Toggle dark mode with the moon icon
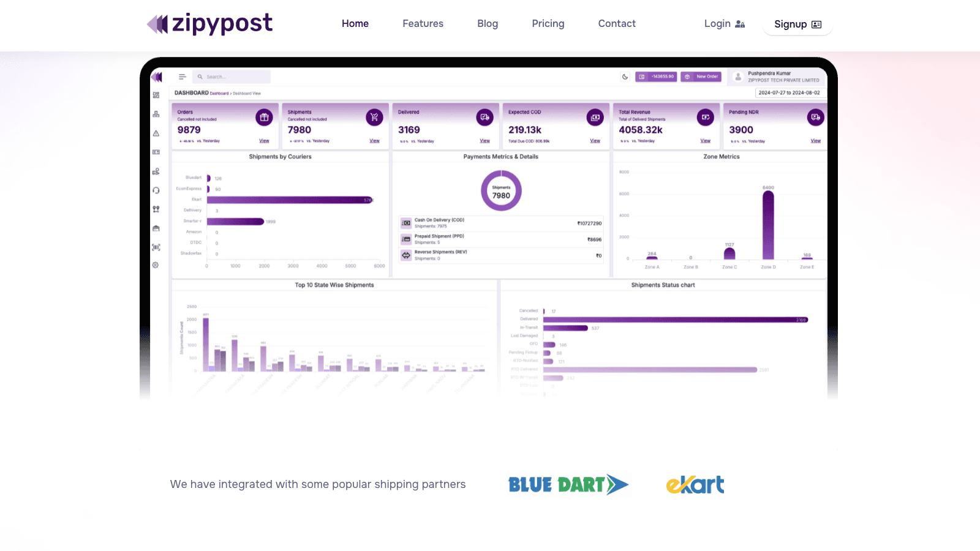The width and height of the screenshot is (980, 551). (x=624, y=77)
